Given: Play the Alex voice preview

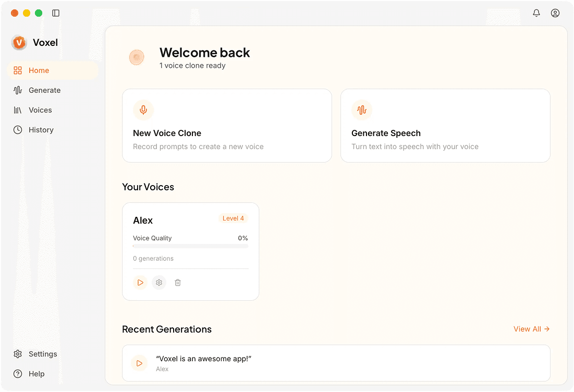Looking at the screenshot, I should (x=140, y=283).
